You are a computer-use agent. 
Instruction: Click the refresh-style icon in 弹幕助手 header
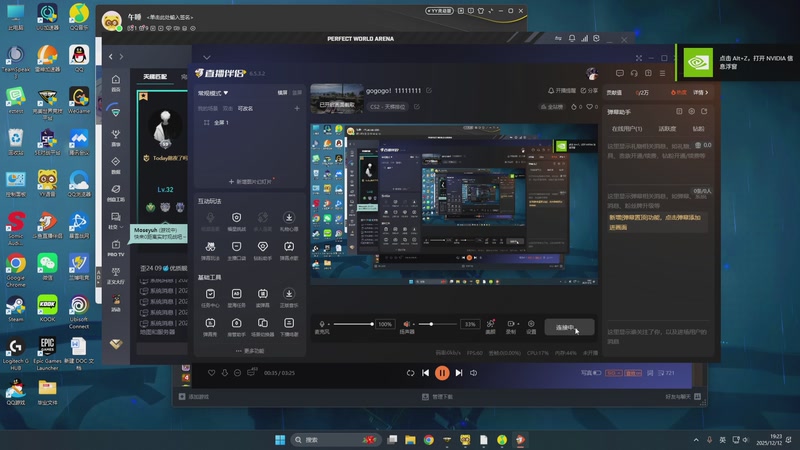704,111
